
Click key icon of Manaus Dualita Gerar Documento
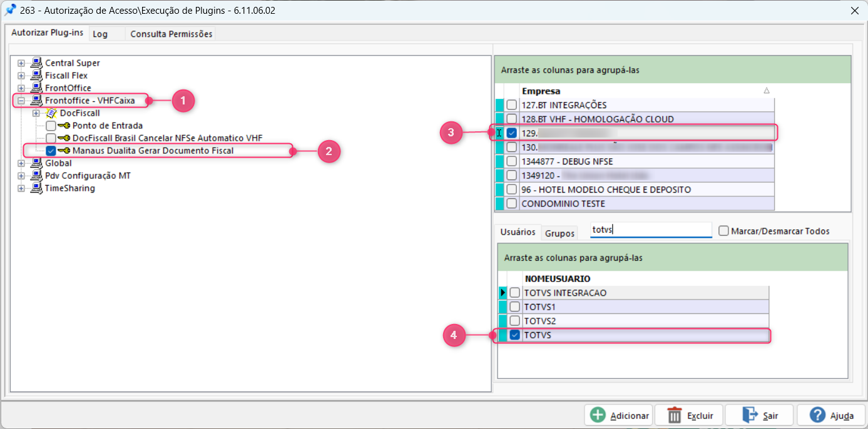click(64, 151)
